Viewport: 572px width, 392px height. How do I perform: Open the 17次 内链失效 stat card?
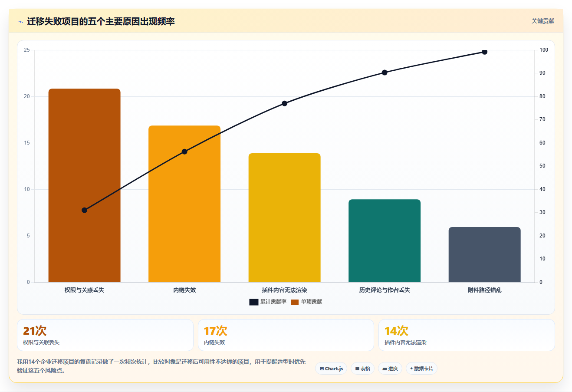[286, 335]
